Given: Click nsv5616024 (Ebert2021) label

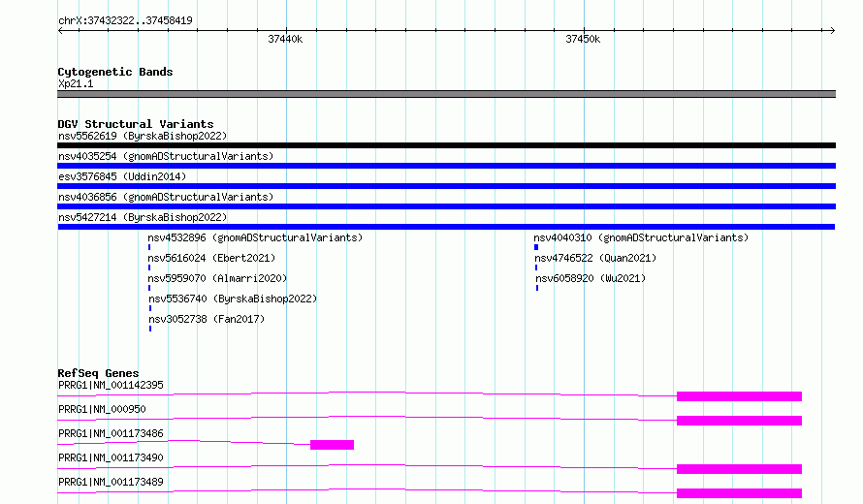Looking at the screenshot, I should click(211, 258).
